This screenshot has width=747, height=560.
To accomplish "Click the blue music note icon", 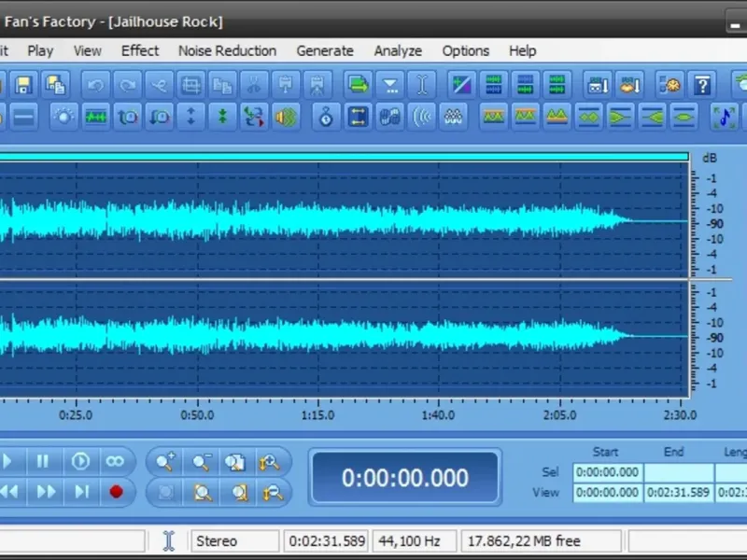I will pos(725,117).
